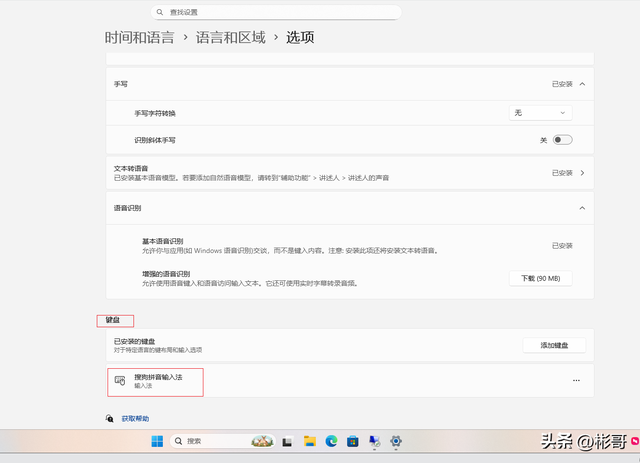
Task: Go to 语言和区域 in the breadcrumb
Action: (231, 38)
